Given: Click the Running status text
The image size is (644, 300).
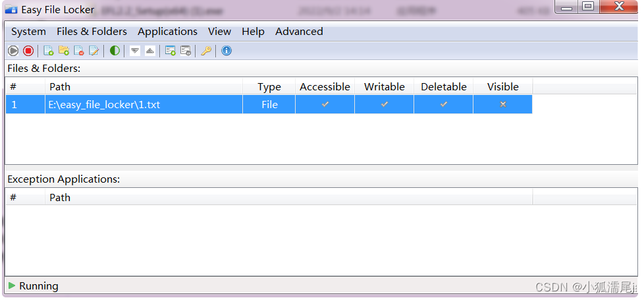Looking at the screenshot, I should [x=39, y=286].
